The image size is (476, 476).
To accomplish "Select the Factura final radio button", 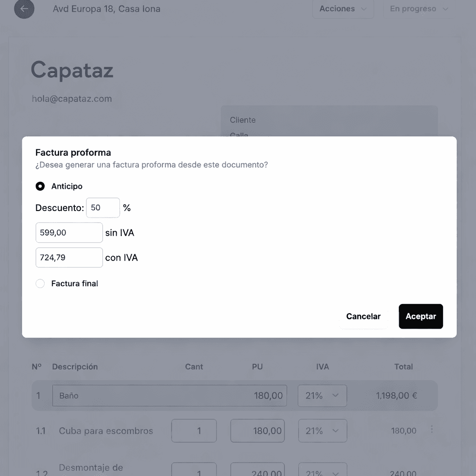I will point(40,284).
